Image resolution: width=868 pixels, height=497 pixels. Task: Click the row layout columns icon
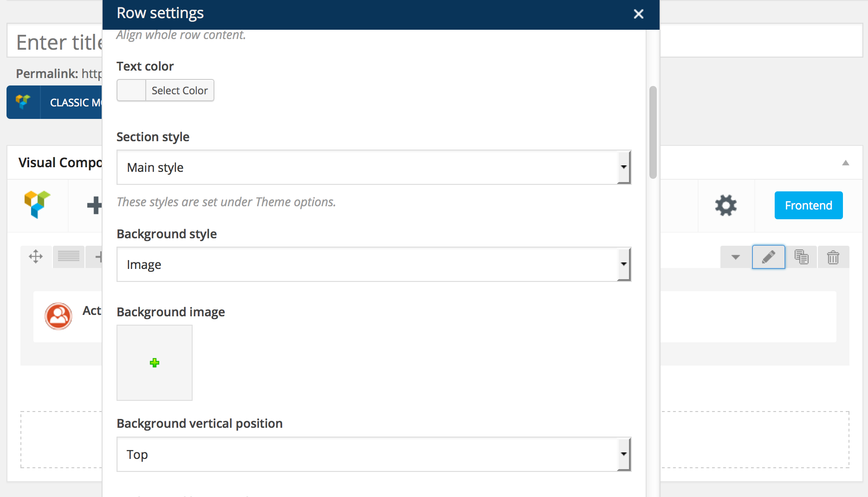pyautogui.click(x=69, y=256)
